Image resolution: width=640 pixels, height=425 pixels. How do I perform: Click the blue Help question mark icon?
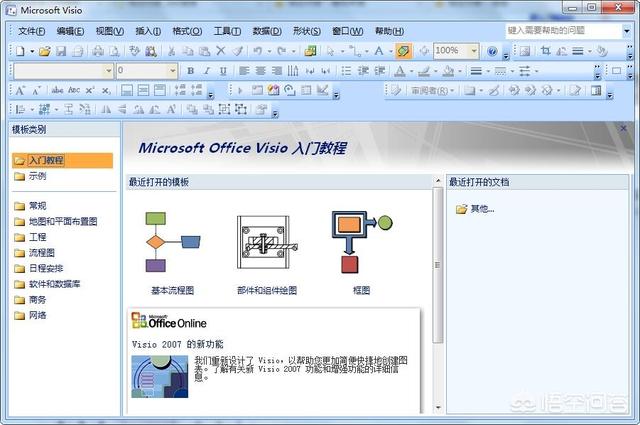pyautogui.click(x=492, y=51)
